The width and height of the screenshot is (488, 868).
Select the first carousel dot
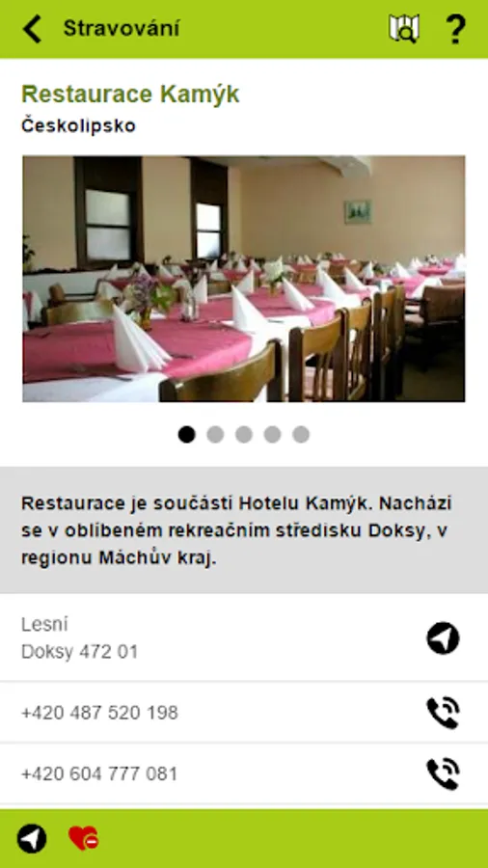pyautogui.click(x=186, y=435)
